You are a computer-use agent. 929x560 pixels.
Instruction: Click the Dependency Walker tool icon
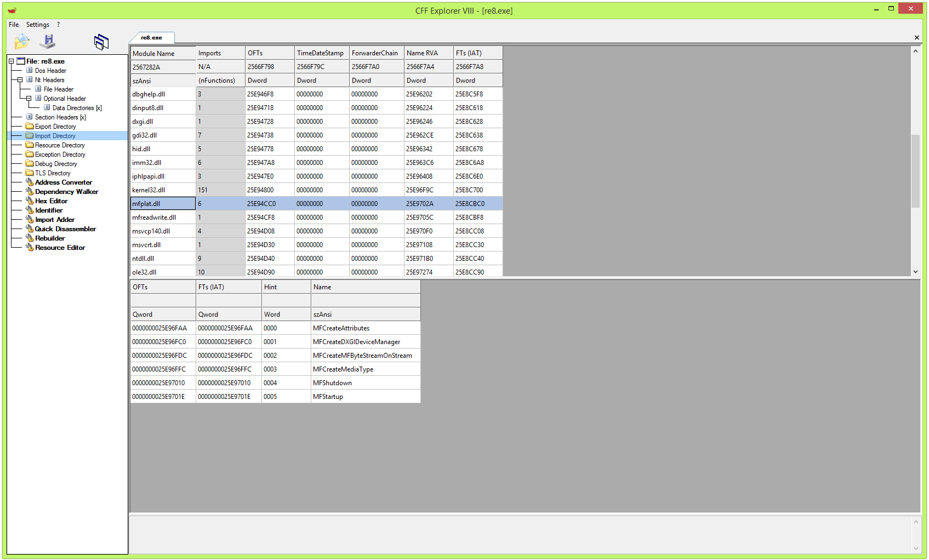[x=30, y=192]
